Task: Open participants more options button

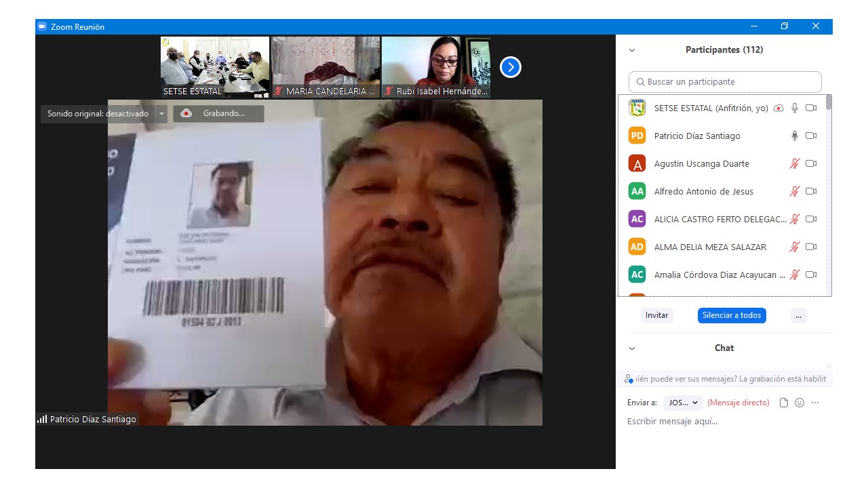Action: coord(798,315)
